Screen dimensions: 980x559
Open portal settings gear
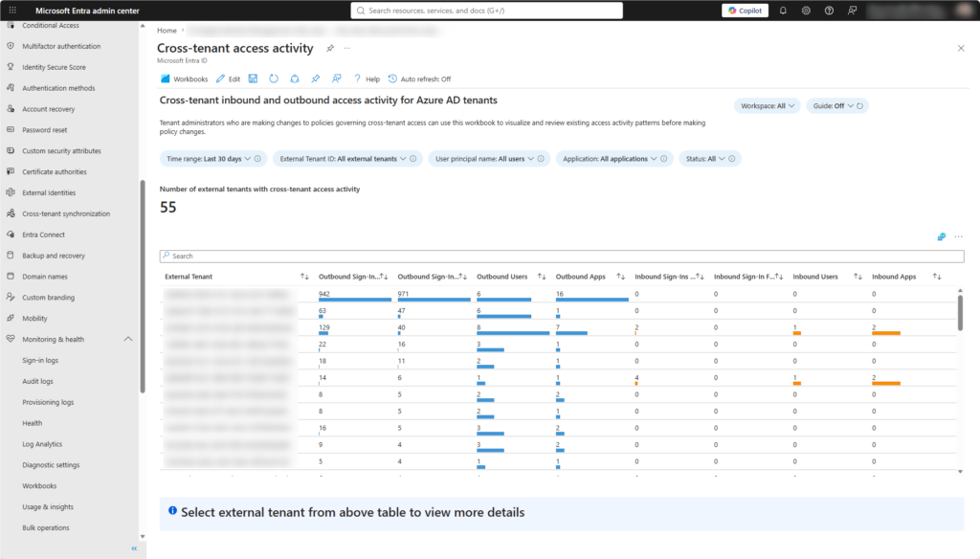tap(806, 11)
